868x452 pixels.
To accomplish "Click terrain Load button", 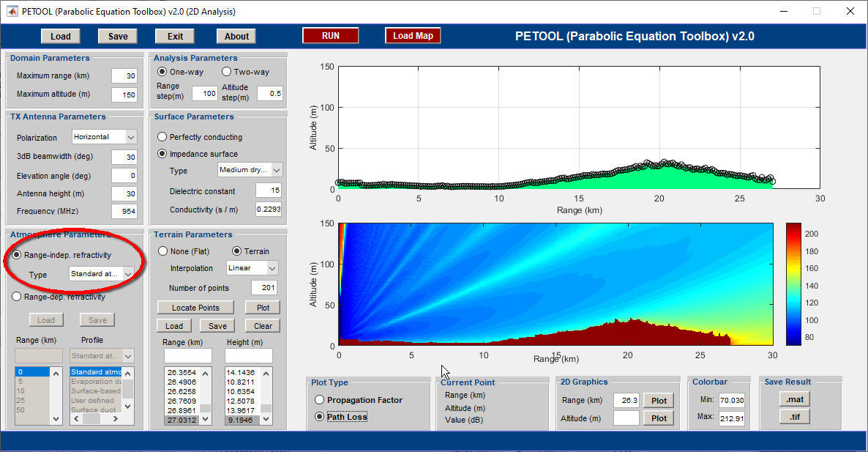I will click(x=174, y=326).
